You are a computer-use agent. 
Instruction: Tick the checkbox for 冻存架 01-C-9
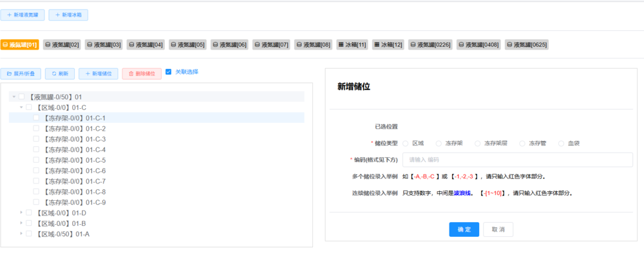[36, 202]
